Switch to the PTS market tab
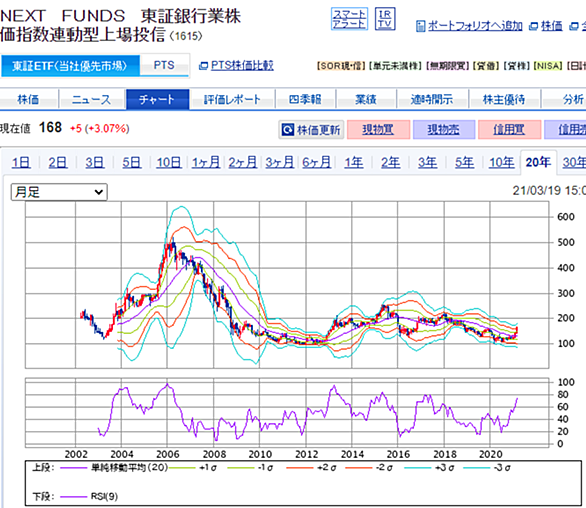The image size is (586, 508). click(164, 65)
